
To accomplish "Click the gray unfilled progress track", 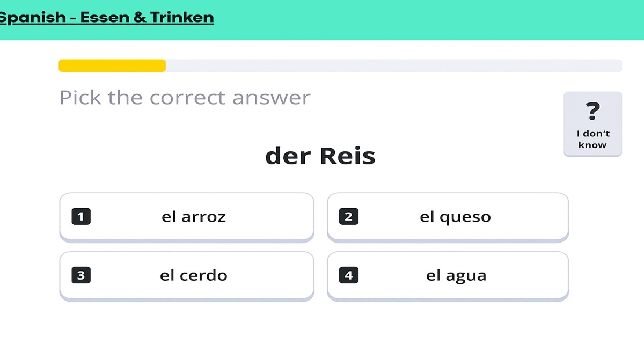I will (x=393, y=65).
